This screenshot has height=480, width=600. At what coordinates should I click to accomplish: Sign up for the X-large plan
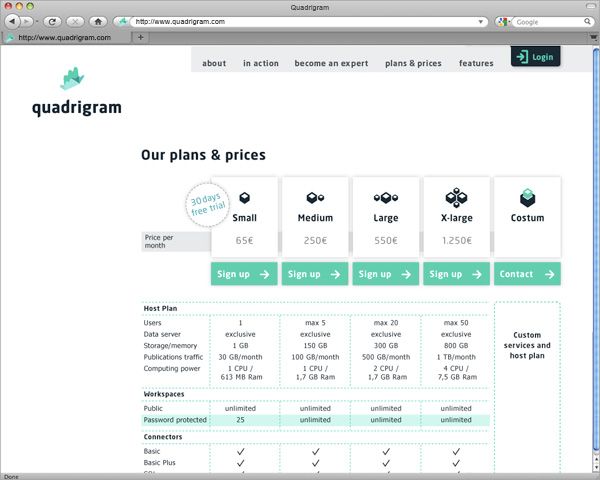point(457,274)
